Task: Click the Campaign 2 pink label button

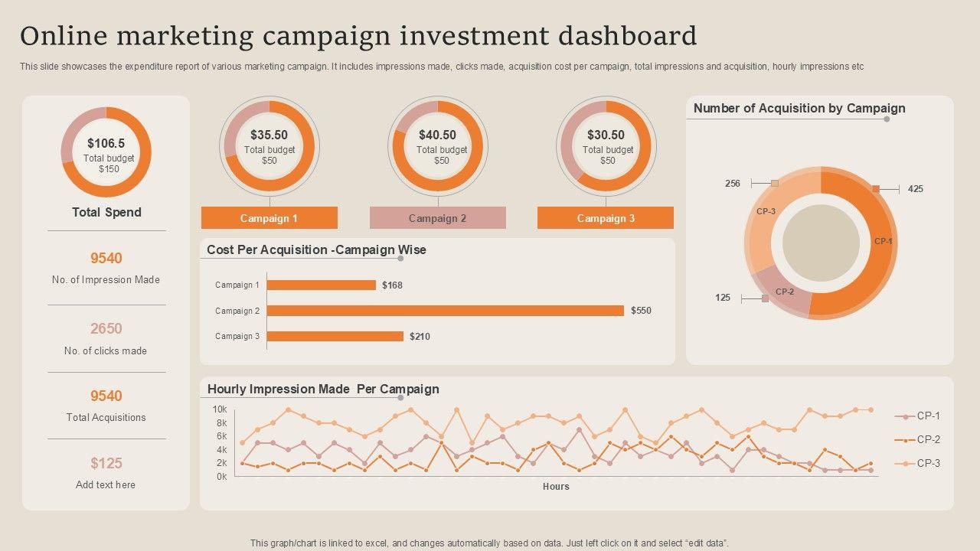Action: pos(437,218)
